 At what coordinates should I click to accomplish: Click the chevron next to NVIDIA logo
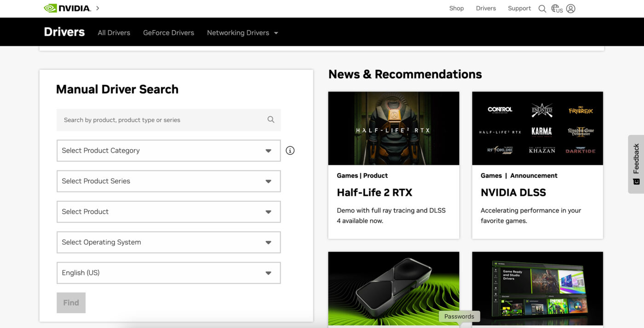click(x=98, y=8)
